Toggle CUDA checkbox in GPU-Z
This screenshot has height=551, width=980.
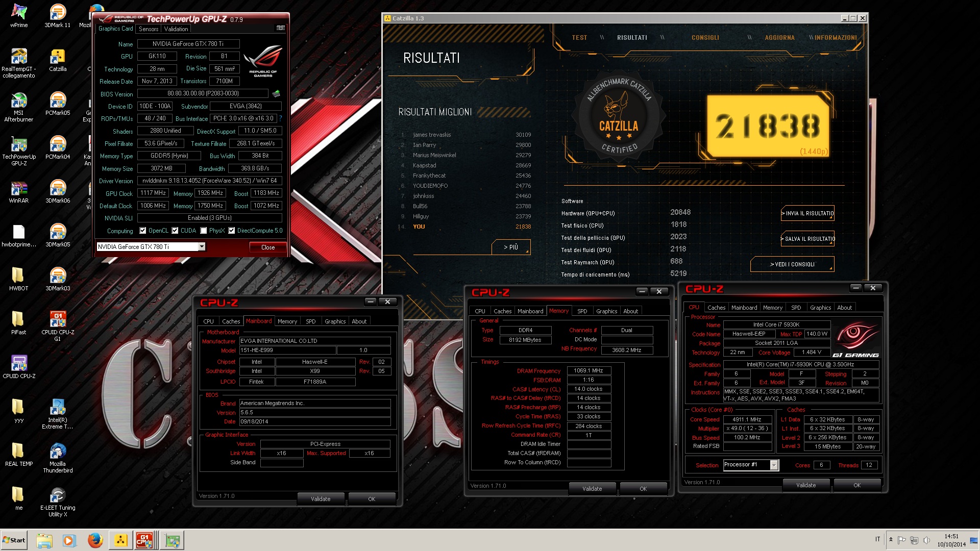coord(175,231)
